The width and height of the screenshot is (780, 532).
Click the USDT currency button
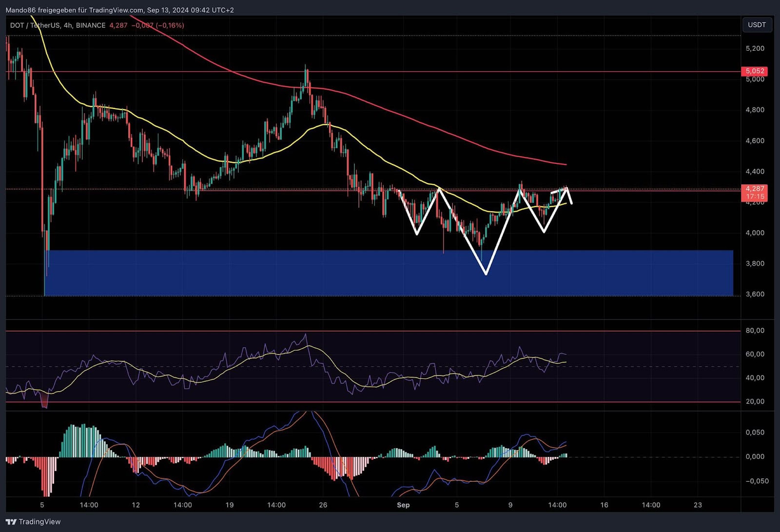pos(757,25)
